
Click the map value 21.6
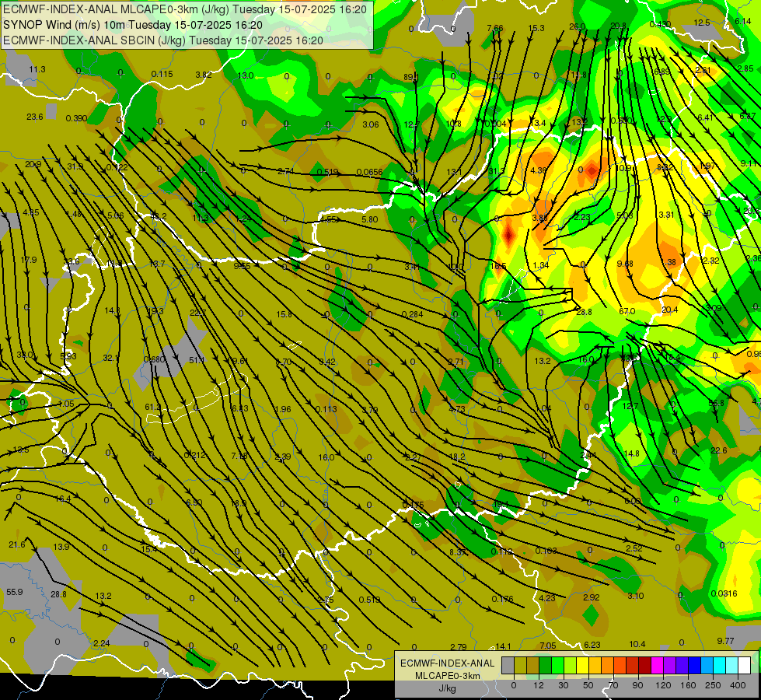tap(17, 545)
